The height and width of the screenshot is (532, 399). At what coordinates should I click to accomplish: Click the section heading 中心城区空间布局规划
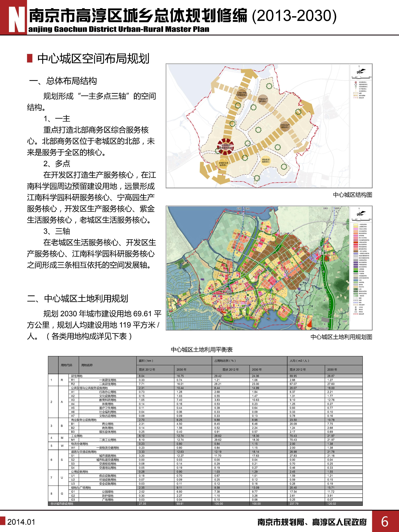tap(93, 59)
